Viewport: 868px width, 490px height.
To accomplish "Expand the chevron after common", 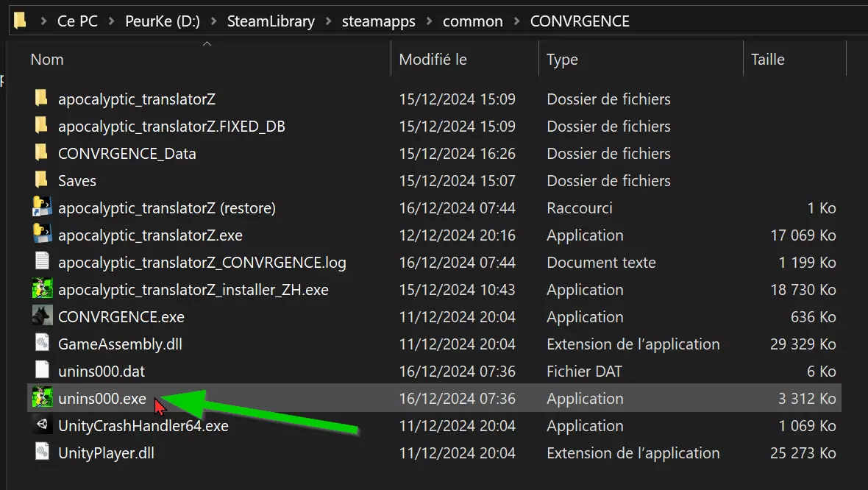I will 516,21.
